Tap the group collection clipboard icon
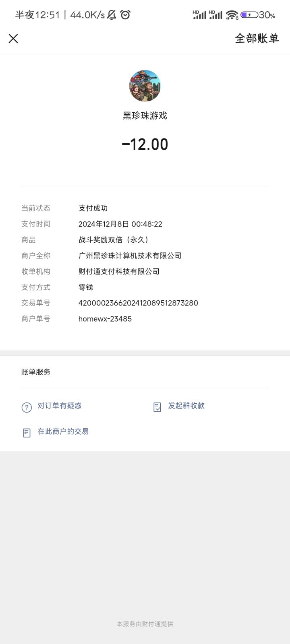 [x=157, y=407]
